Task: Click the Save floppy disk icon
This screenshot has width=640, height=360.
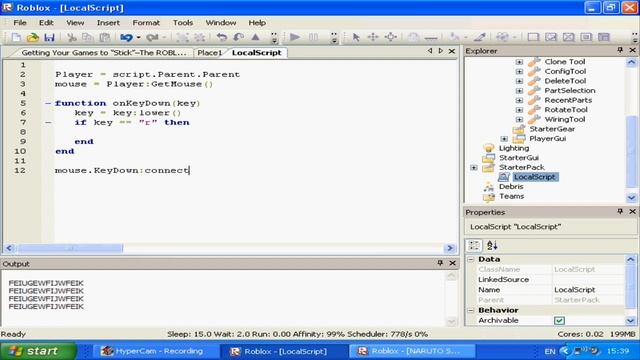Action: pos(49,38)
